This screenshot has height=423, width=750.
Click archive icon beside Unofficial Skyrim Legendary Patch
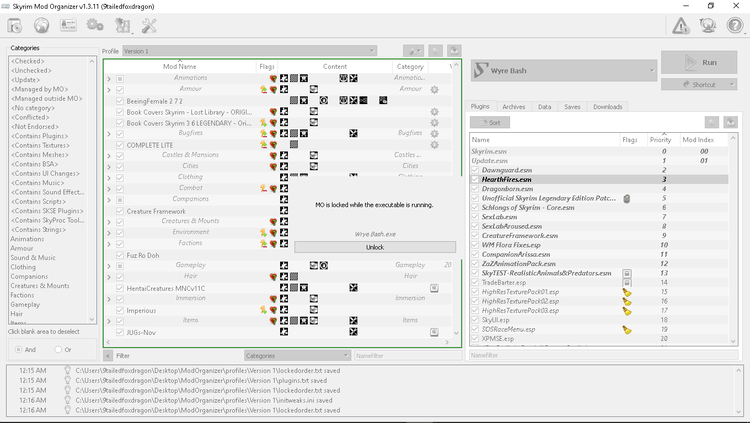click(x=627, y=198)
